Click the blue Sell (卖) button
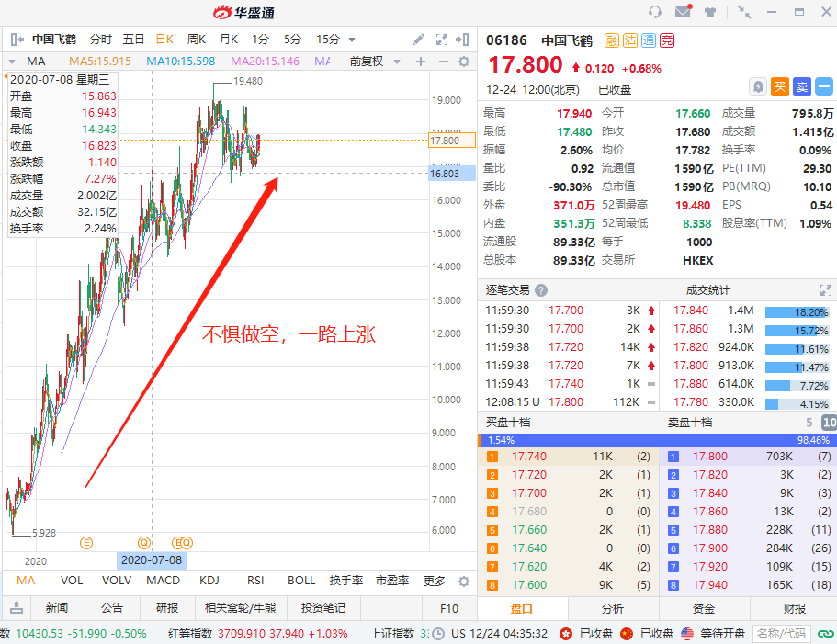Screen dimensions: 837x644 802,86
